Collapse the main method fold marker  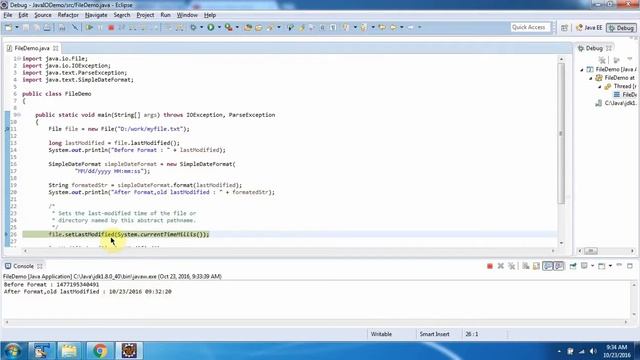coord(19,115)
